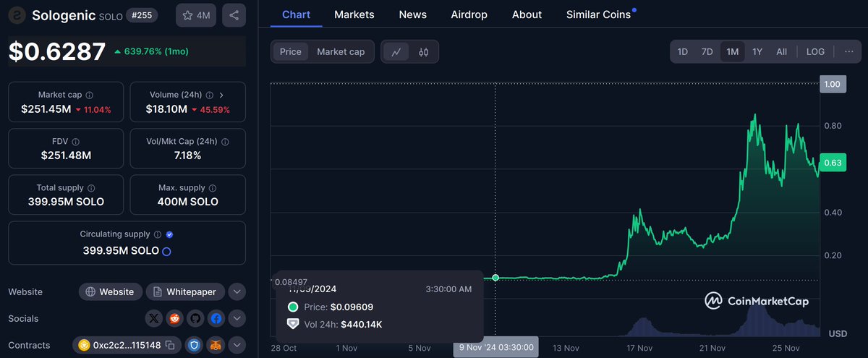Switch to candlestick chart view
Screen dimensions: 868x358
point(424,51)
